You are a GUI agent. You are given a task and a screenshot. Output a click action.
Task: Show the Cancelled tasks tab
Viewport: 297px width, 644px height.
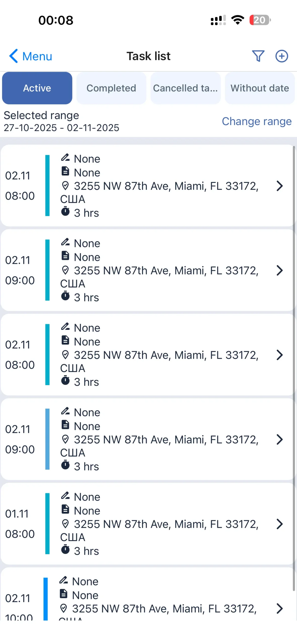coord(185,88)
